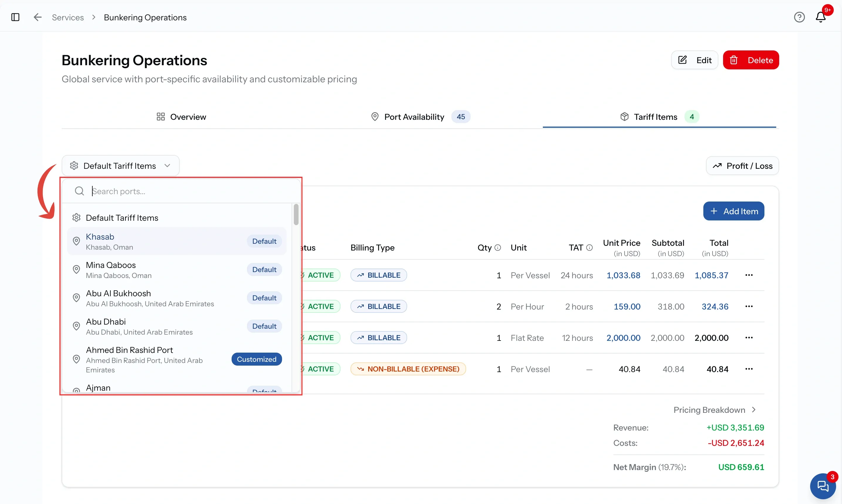Open row actions for 40.84 total
This screenshot has width=842, height=504.
click(749, 369)
